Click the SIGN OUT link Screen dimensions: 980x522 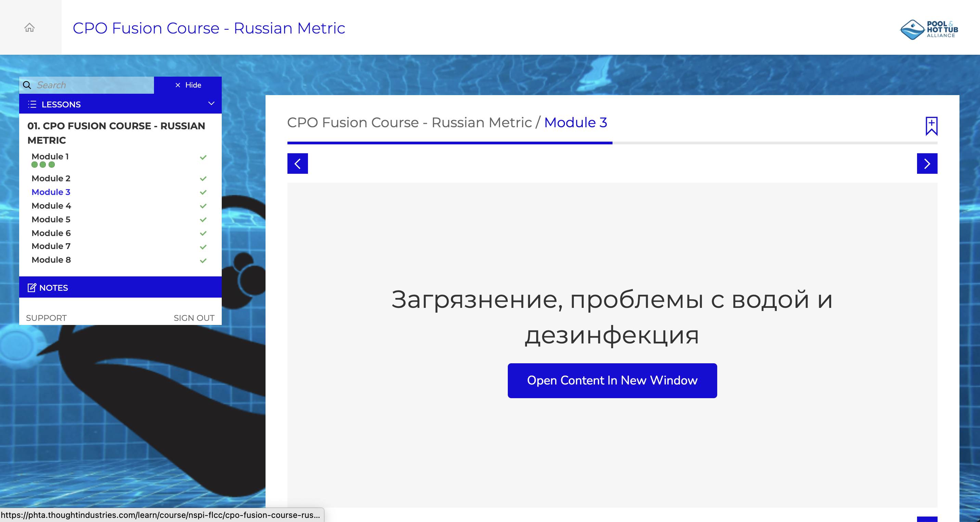point(194,318)
